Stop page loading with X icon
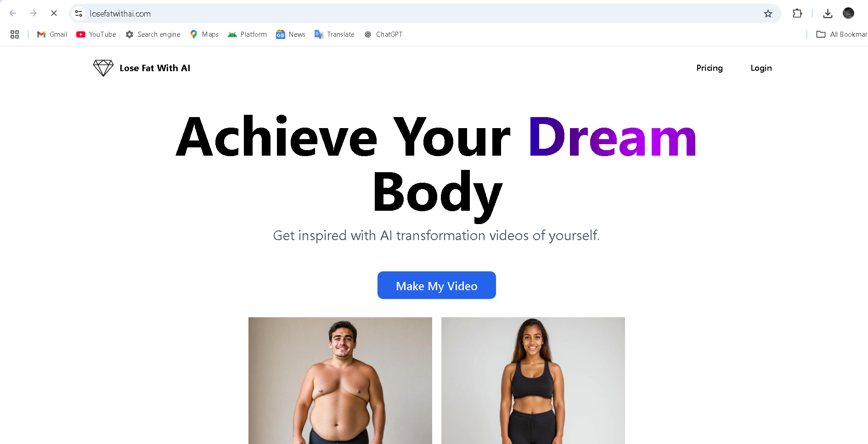This screenshot has width=868, height=444. [54, 13]
